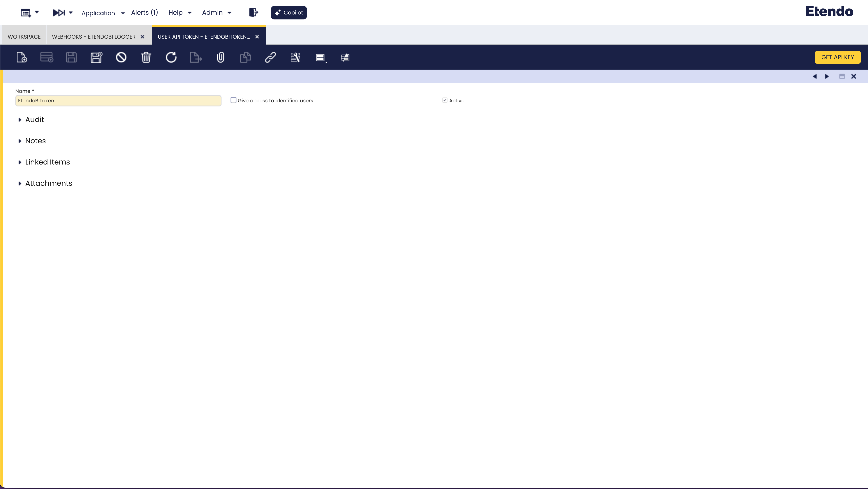The image size is (868, 489).
Task: Select the User API Token tab
Action: point(204,36)
